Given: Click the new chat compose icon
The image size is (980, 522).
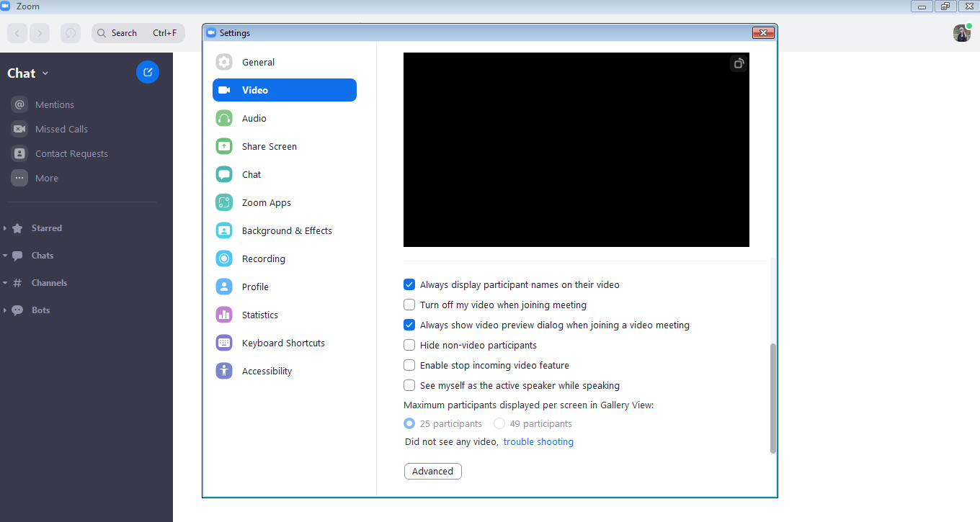Looking at the screenshot, I should pos(148,72).
